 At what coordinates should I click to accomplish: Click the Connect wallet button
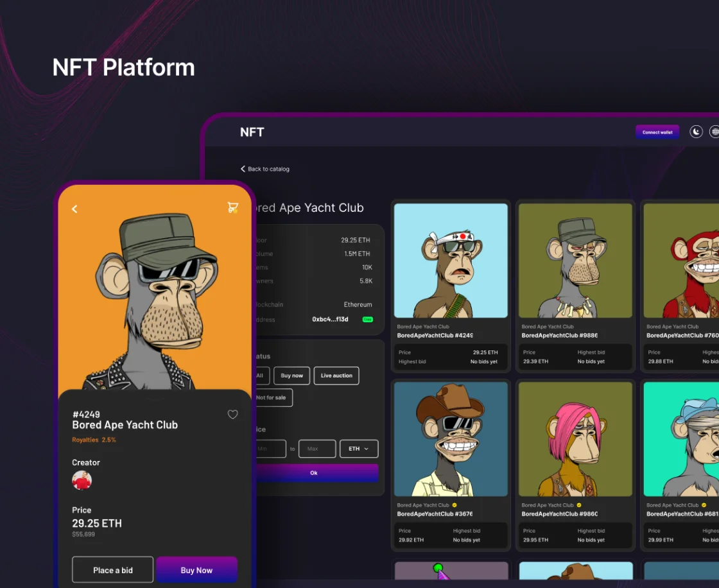[657, 132]
